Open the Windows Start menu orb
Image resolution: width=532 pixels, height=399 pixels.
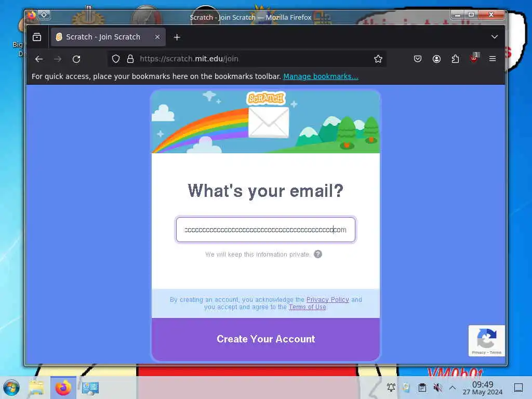(11, 388)
